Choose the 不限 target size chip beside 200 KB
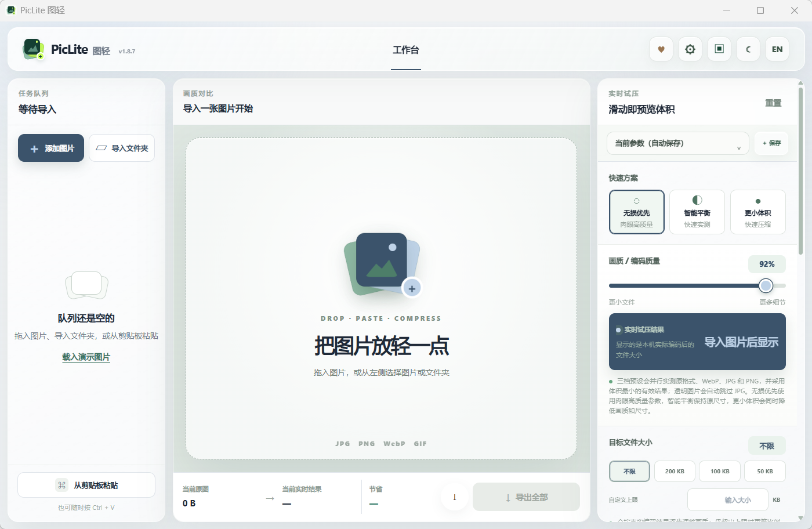The image size is (812, 529). [x=629, y=472]
